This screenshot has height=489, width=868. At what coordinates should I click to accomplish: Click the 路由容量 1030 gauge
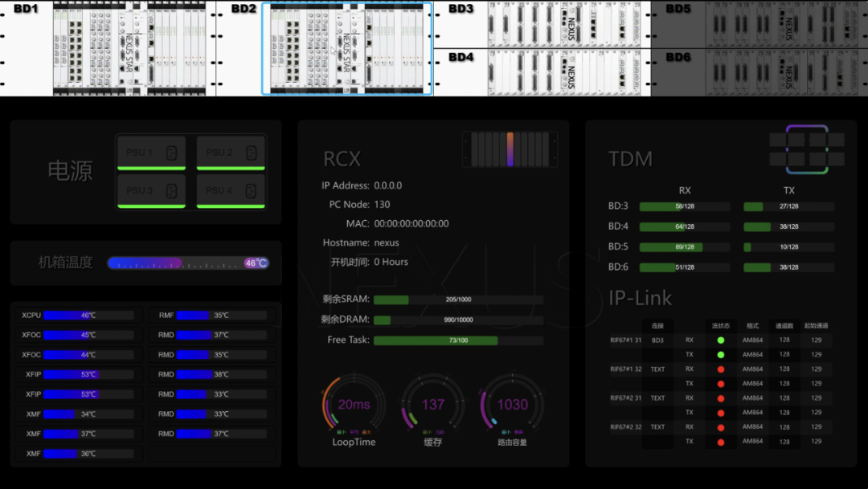512,405
